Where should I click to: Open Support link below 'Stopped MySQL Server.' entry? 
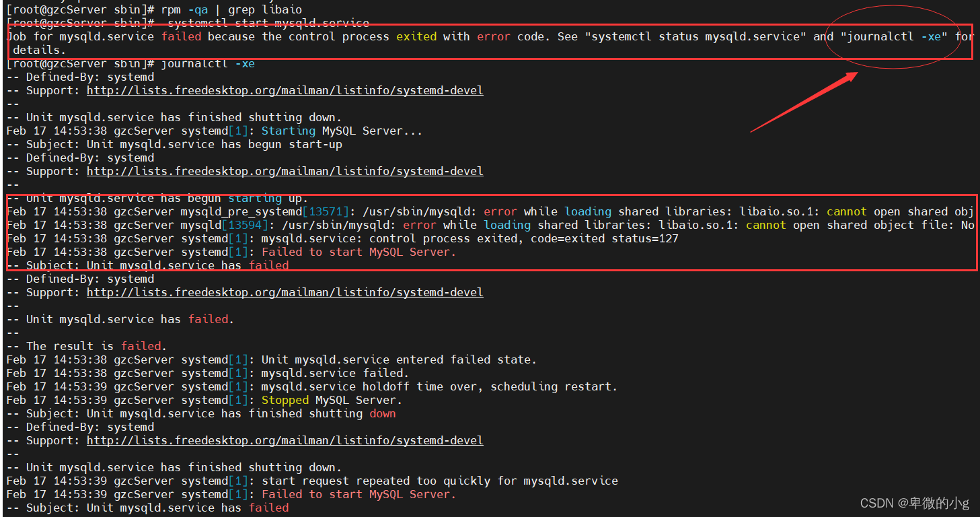(285, 440)
